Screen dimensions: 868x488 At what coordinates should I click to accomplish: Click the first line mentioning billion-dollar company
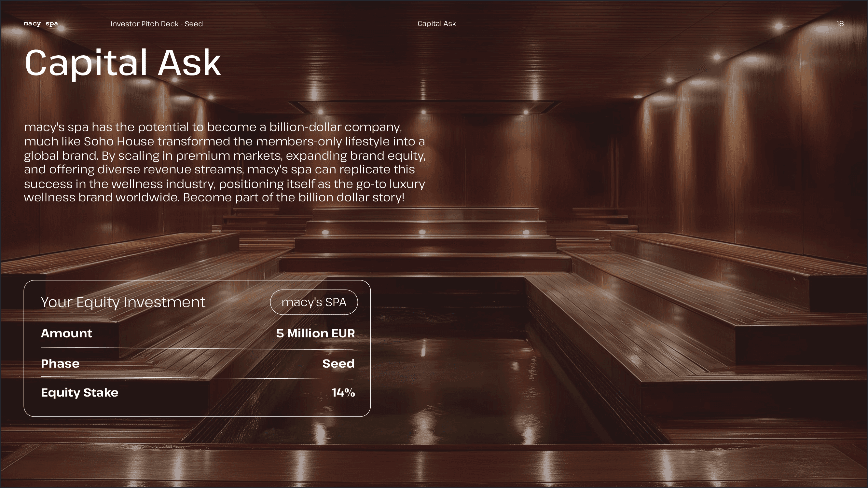(x=213, y=127)
